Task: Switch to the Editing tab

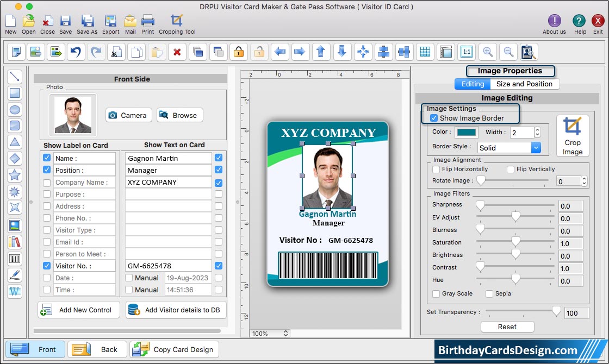Action: [473, 84]
